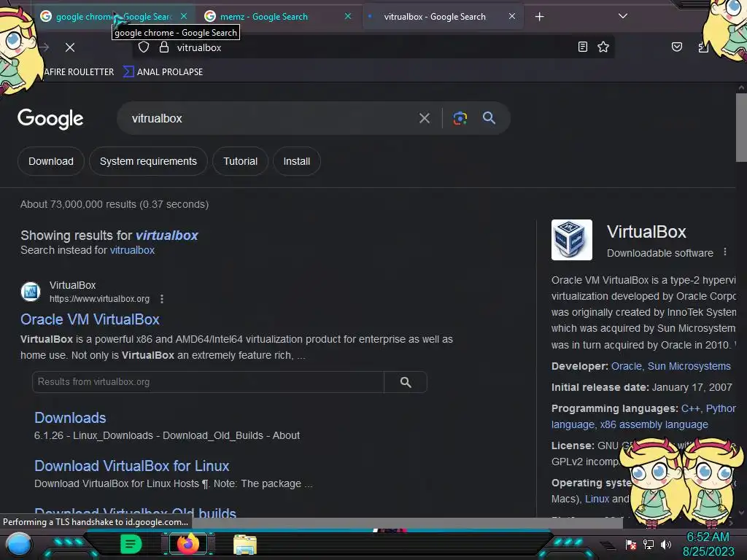Open the Downloads sitelink
Screen dimensions: 747x560
coord(70,418)
